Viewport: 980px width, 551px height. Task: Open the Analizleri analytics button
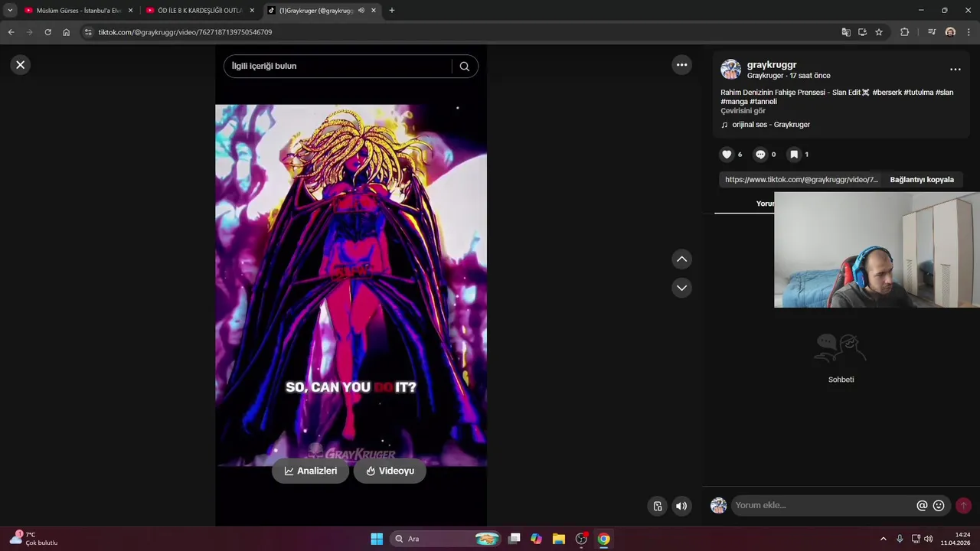pos(310,471)
